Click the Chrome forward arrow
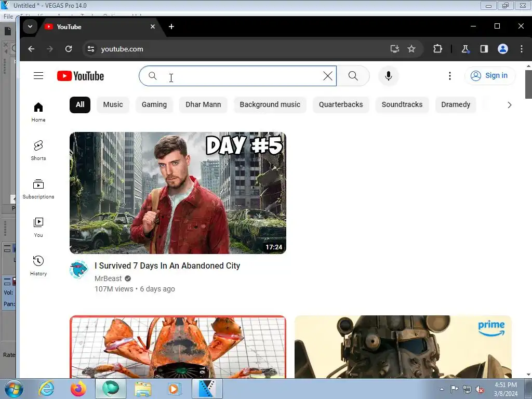Image resolution: width=532 pixels, height=399 pixels. click(x=50, y=49)
